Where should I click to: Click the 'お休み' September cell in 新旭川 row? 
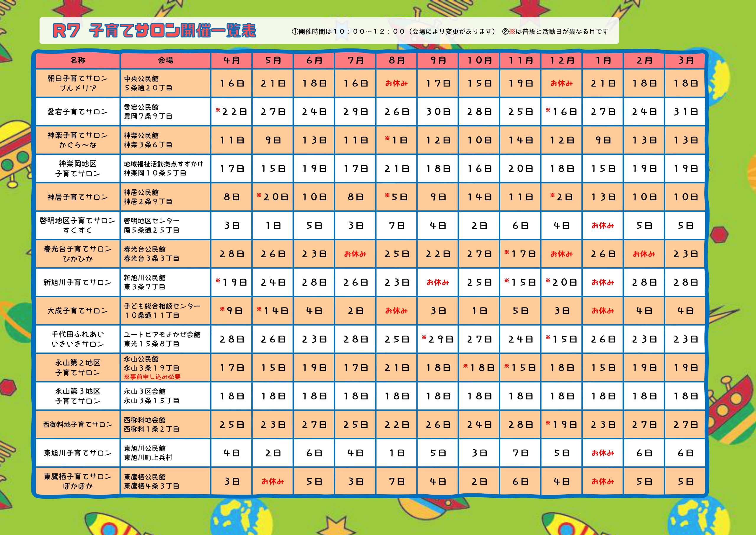click(438, 282)
